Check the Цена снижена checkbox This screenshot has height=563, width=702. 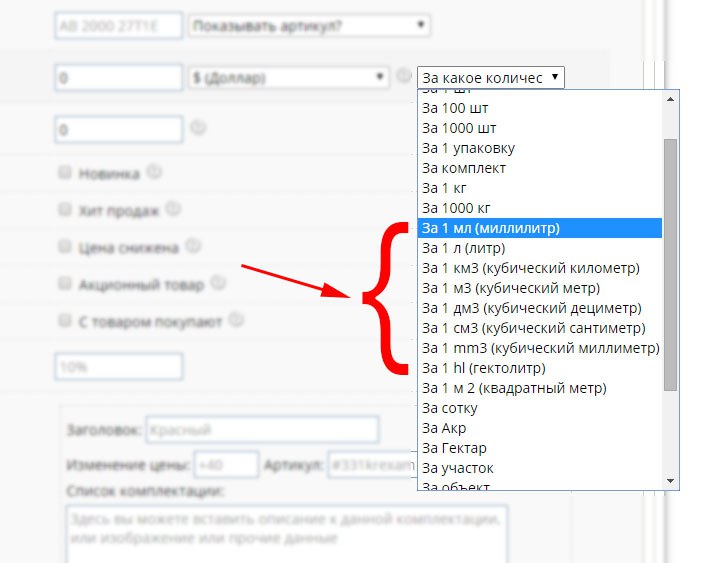tap(65, 247)
